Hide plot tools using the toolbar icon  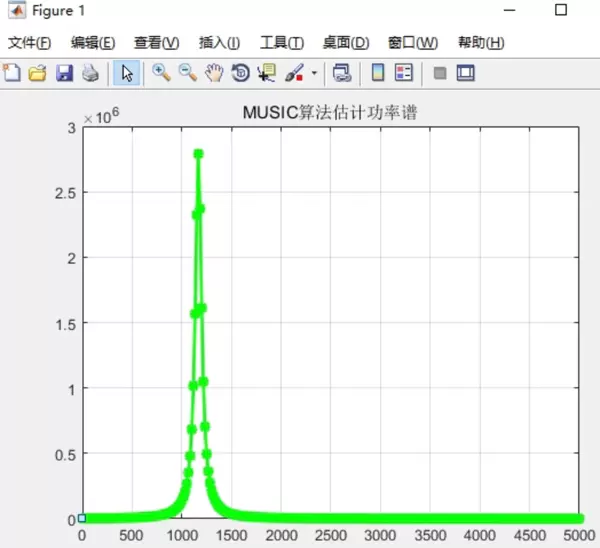pos(439,73)
